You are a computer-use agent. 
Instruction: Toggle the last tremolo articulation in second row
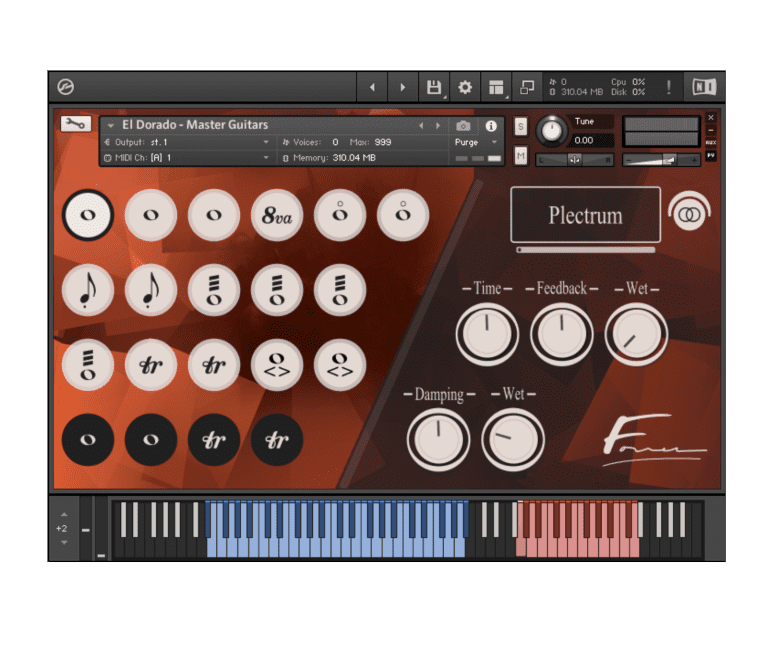(340, 290)
